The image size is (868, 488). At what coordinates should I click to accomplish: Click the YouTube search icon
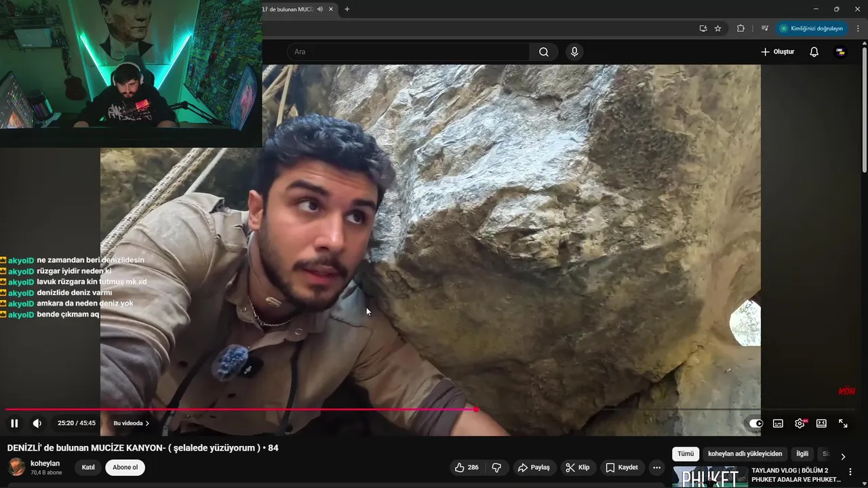544,52
